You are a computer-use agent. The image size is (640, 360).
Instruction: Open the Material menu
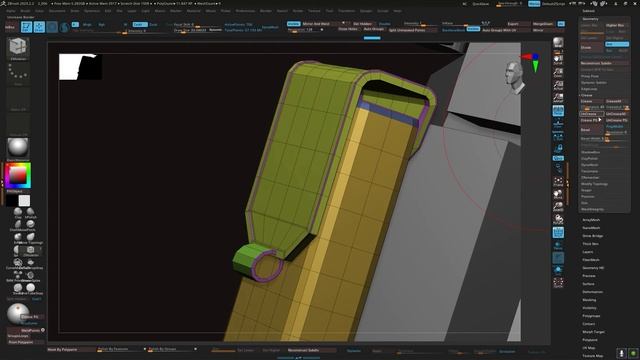(x=193, y=11)
